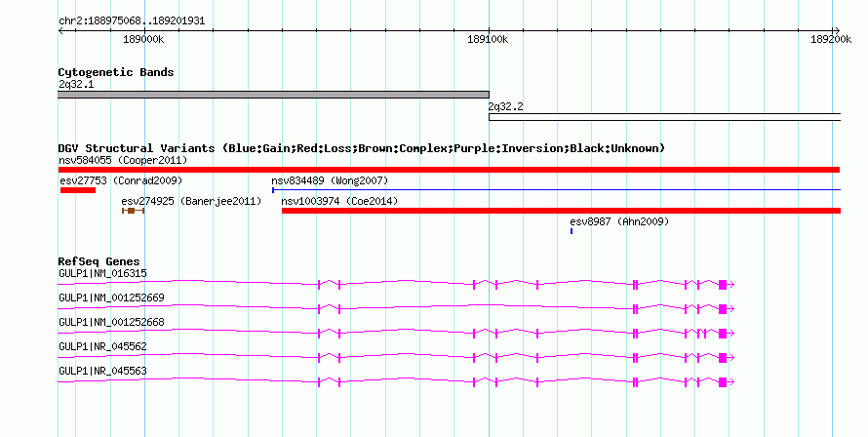Select the last exon block of NR_045563
The width and height of the screenshot is (868, 437).
click(x=723, y=382)
